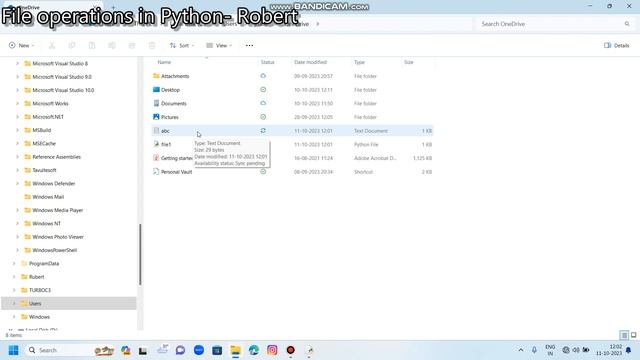Screen dimensions: 640x360
Task: Click the ENG IN language indicator
Action: click(550, 350)
